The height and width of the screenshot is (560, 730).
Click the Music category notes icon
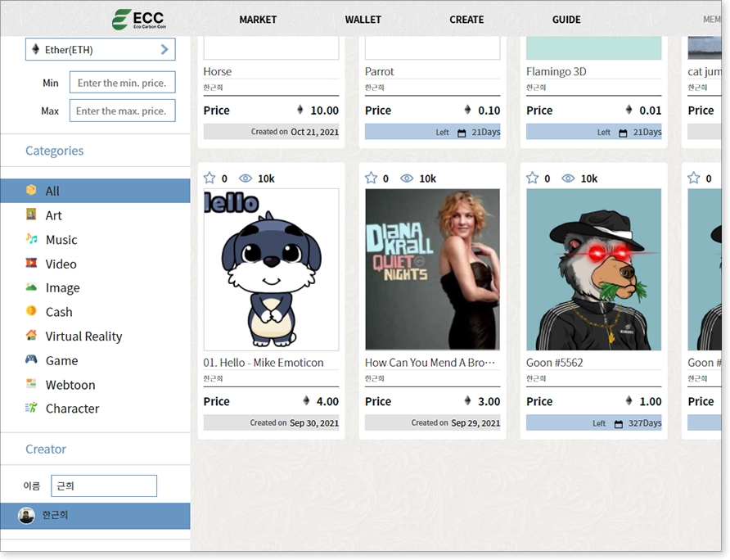pos(31,238)
